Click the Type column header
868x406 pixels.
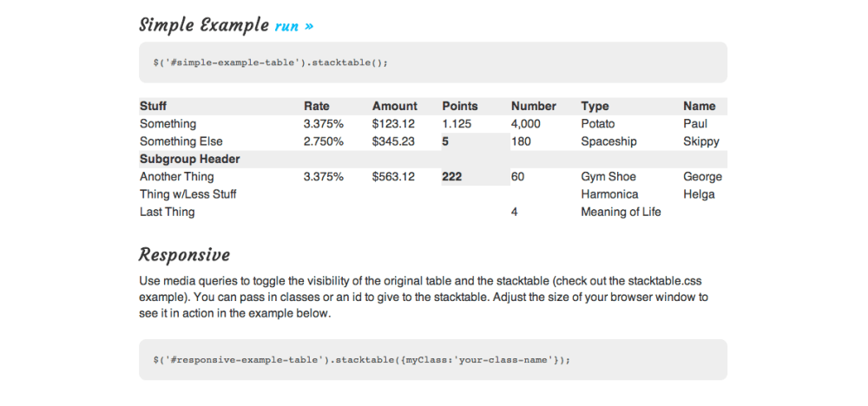tap(595, 106)
